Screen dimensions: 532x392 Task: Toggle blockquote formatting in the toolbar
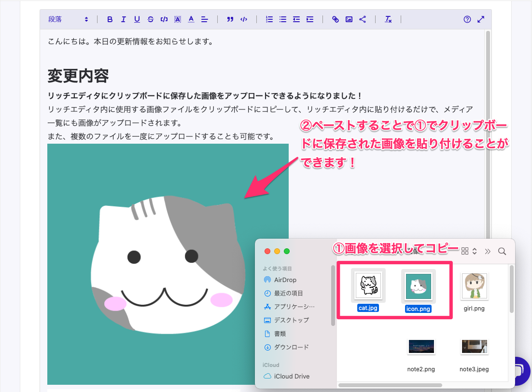coord(230,19)
